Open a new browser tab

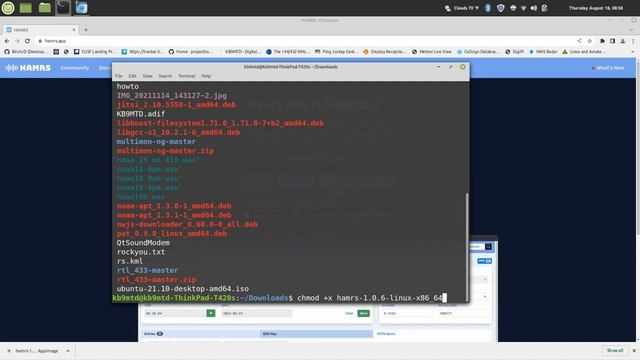(86, 30)
